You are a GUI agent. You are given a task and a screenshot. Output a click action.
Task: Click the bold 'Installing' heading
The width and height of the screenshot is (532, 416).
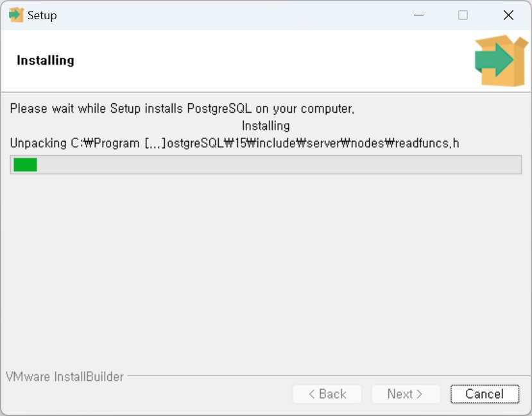(x=46, y=60)
